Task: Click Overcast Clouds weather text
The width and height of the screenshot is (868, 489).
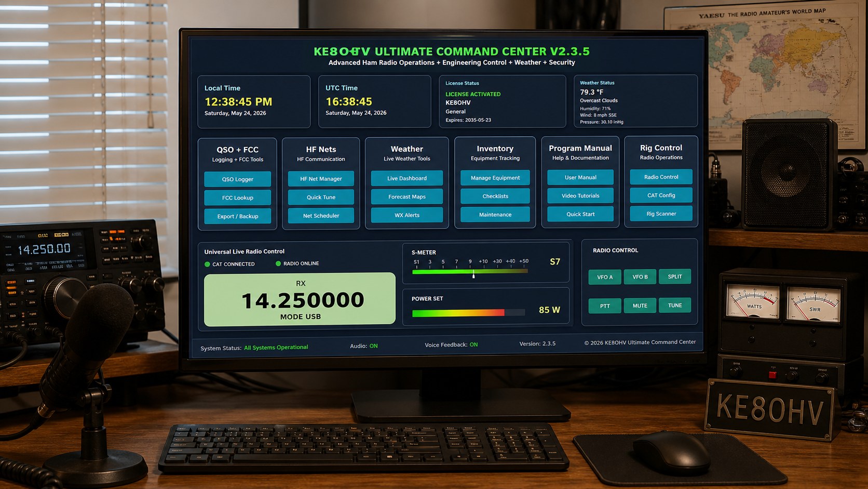Action: coord(599,101)
